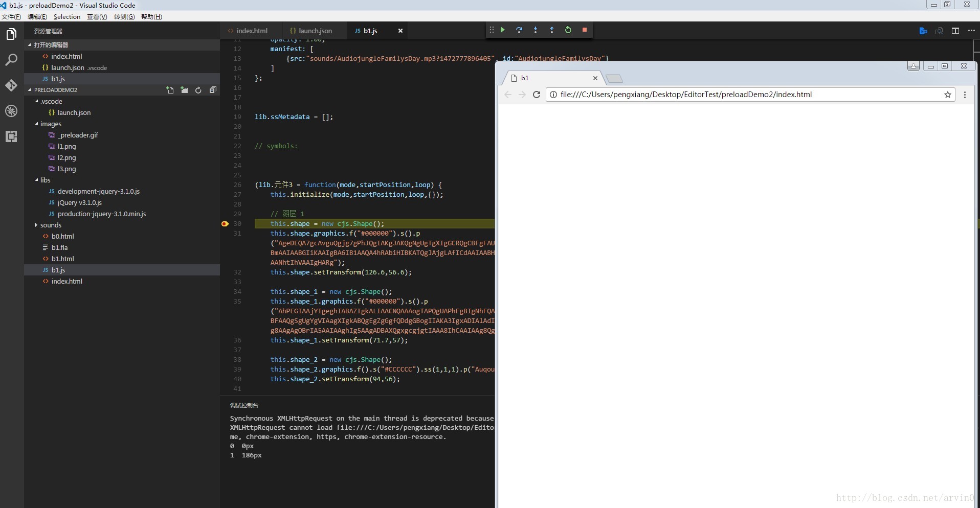The height and width of the screenshot is (508, 980).
Task: Switch to the launch.json editor tab
Action: [x=315, y=31]
